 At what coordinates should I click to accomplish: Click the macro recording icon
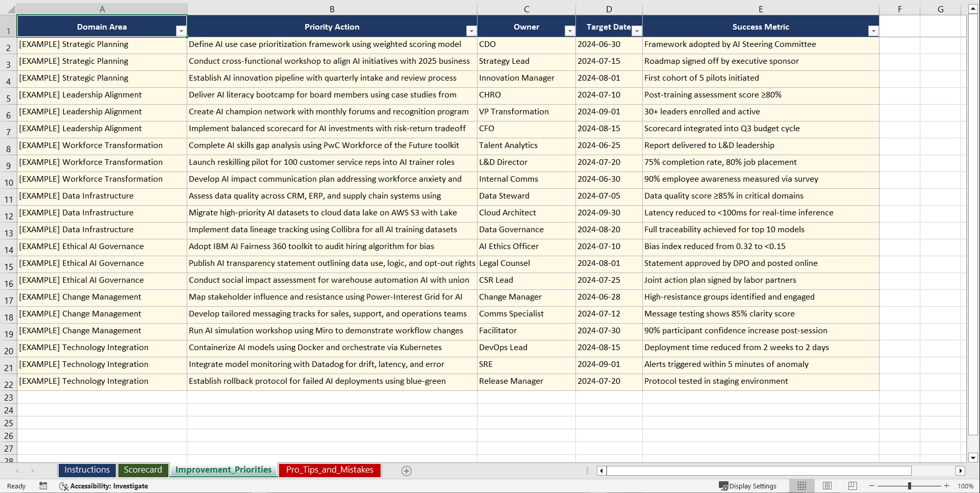click(x=43, y=486)
